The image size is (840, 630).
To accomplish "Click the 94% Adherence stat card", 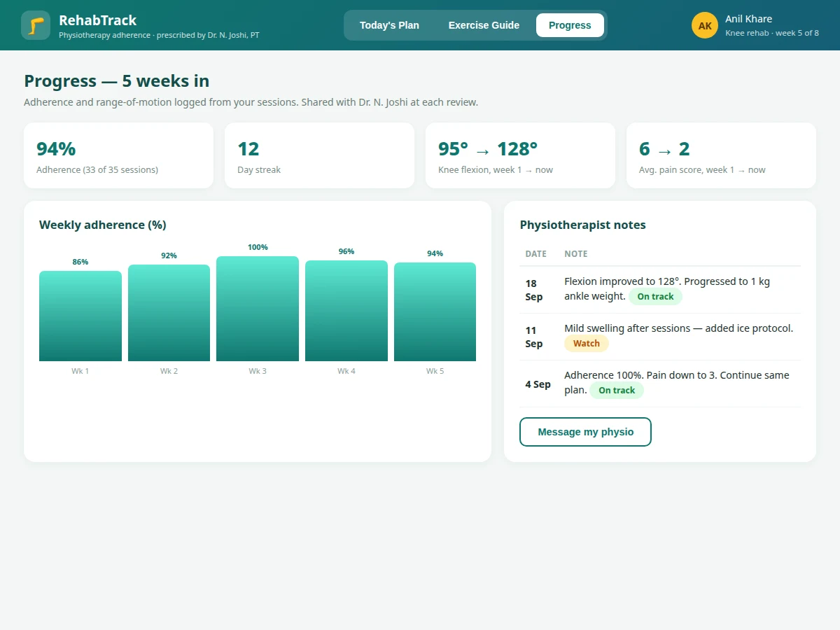I will (118, 155).
